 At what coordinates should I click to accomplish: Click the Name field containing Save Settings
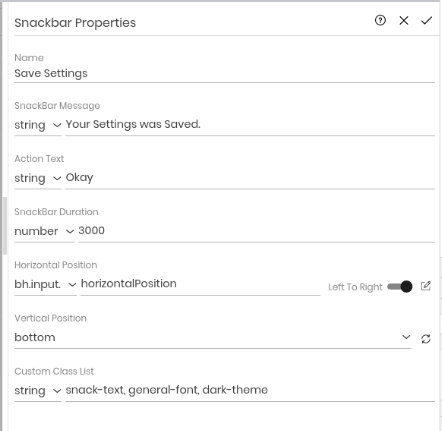coord(224,73)
